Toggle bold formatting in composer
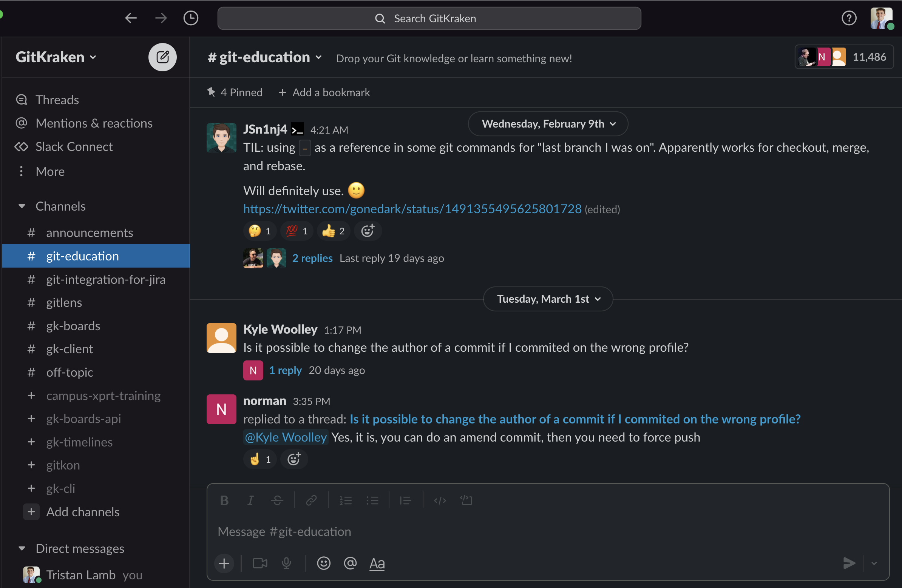This screenshot has width=902, height=588. (x=224, y=500)
